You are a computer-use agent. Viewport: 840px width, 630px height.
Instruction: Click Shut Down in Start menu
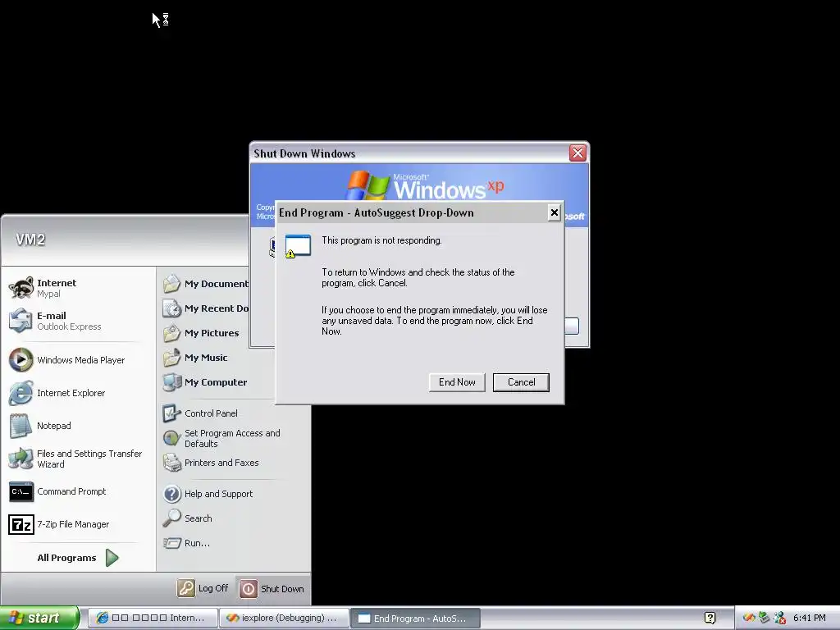272,588
